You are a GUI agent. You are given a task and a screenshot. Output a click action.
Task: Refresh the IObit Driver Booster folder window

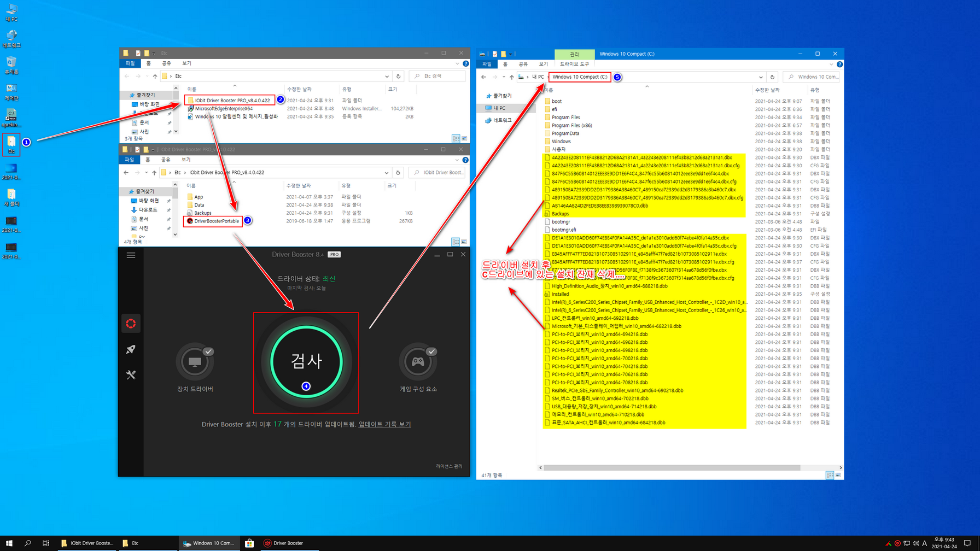tap(398, 173)
